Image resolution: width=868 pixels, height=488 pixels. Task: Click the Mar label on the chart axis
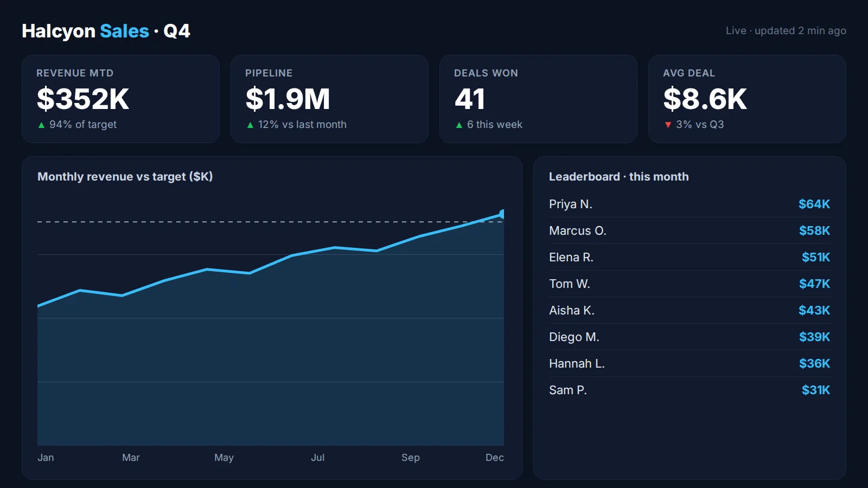pyautogui.click(x=131, y=458)
